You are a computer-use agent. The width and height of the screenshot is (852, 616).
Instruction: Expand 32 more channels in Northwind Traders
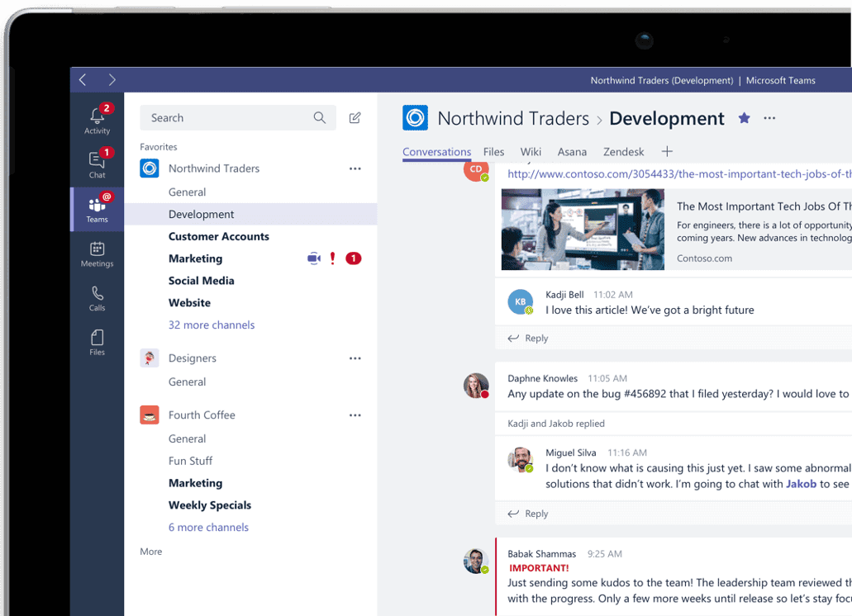coord(212,325)
